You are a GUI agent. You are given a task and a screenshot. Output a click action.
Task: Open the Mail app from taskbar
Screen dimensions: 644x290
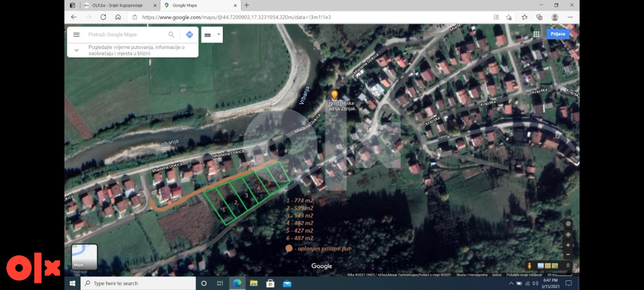287,284
